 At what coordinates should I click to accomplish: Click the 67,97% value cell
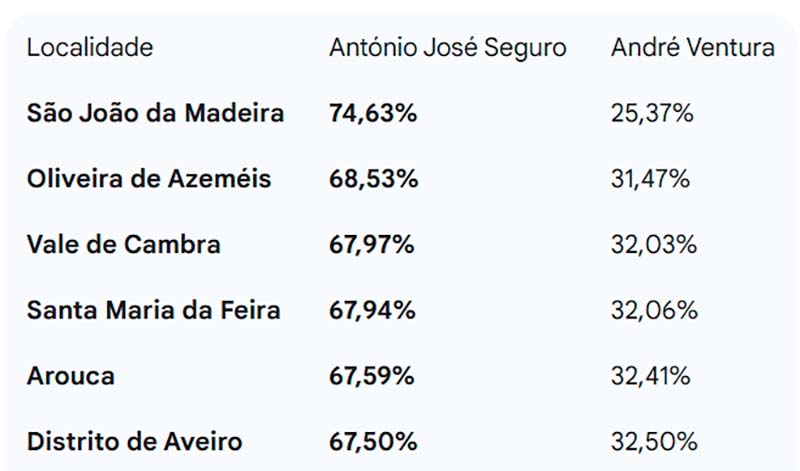coord(372,245)
